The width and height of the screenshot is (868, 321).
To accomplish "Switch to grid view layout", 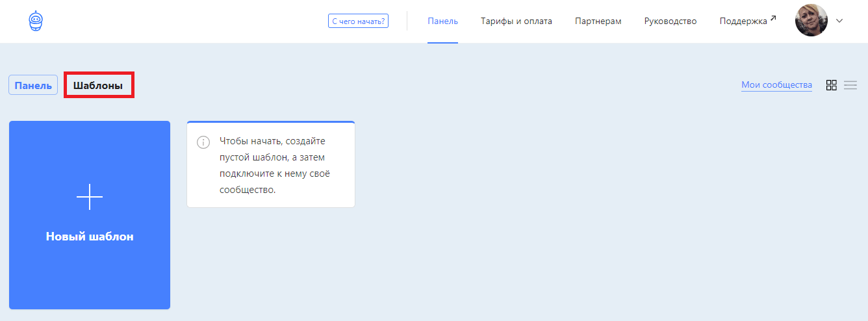I will click(x=831, y=85).
